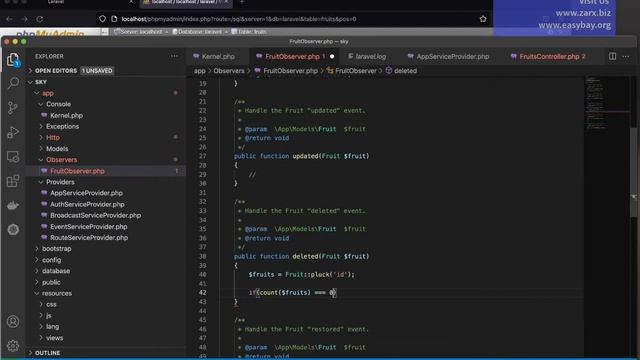Open the Source Control view icon

pyautogui.click(x=13, y=108)
